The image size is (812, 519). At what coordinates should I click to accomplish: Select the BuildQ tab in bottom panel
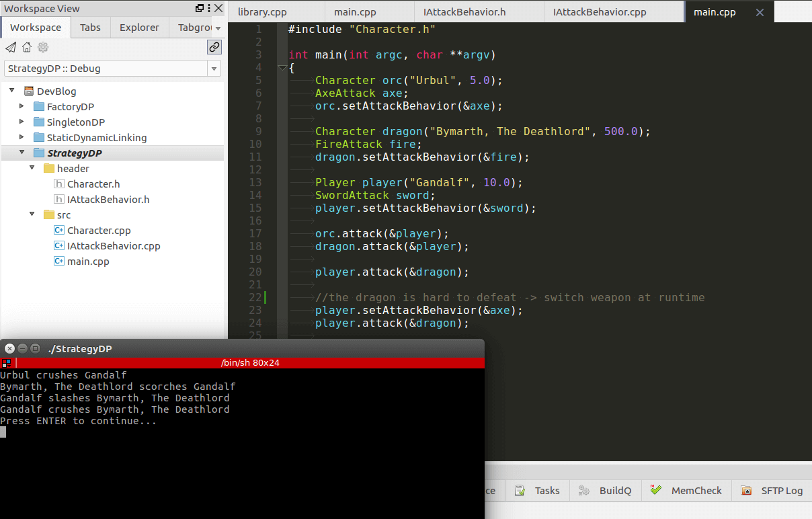(614, 491)
